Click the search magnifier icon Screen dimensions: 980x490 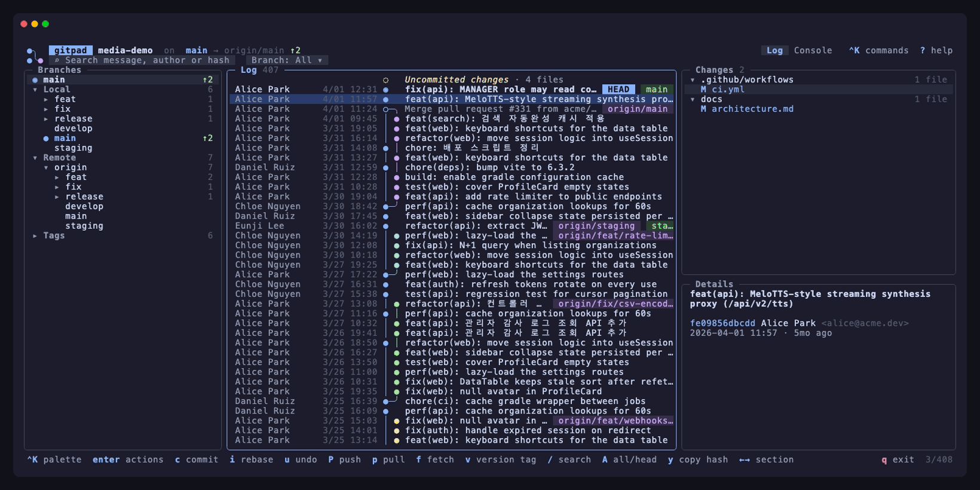coord(57,60)
